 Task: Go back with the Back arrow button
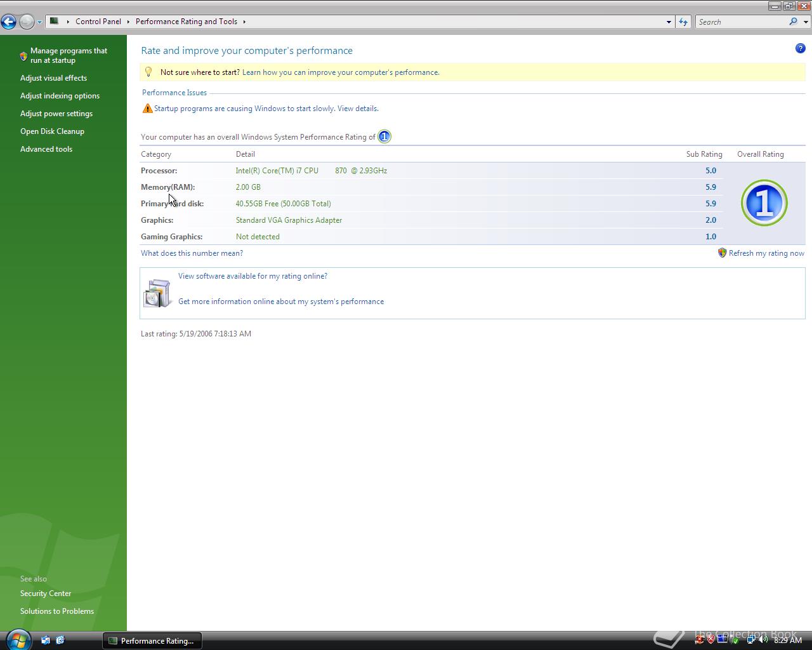point(8,22)
